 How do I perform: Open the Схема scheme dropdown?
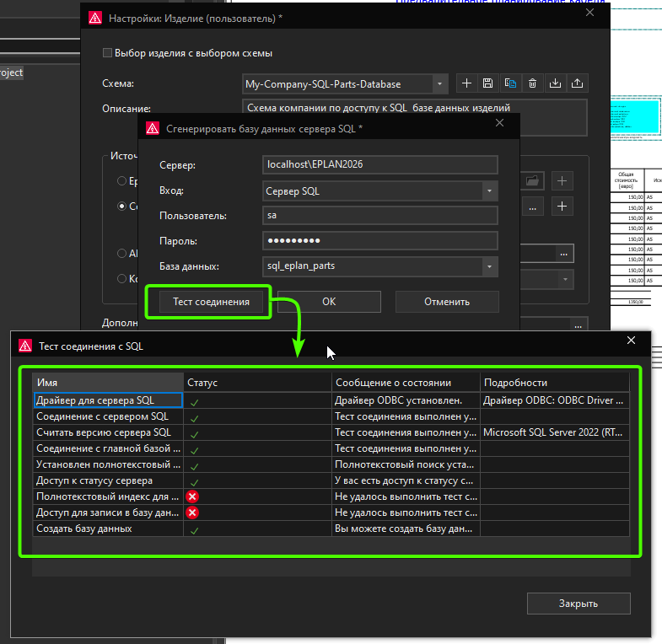pyautogui.click(x=439, y=83)
